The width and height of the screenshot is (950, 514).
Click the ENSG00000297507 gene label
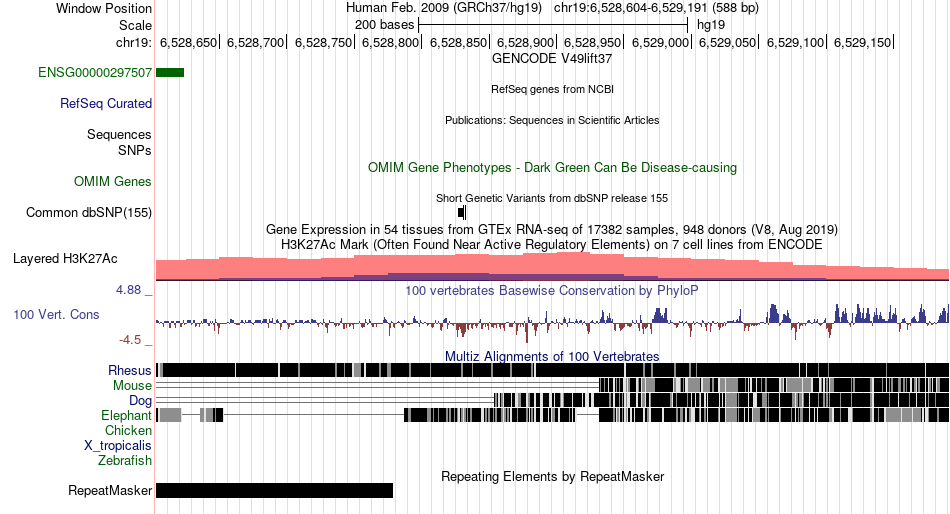pos(95,73)
